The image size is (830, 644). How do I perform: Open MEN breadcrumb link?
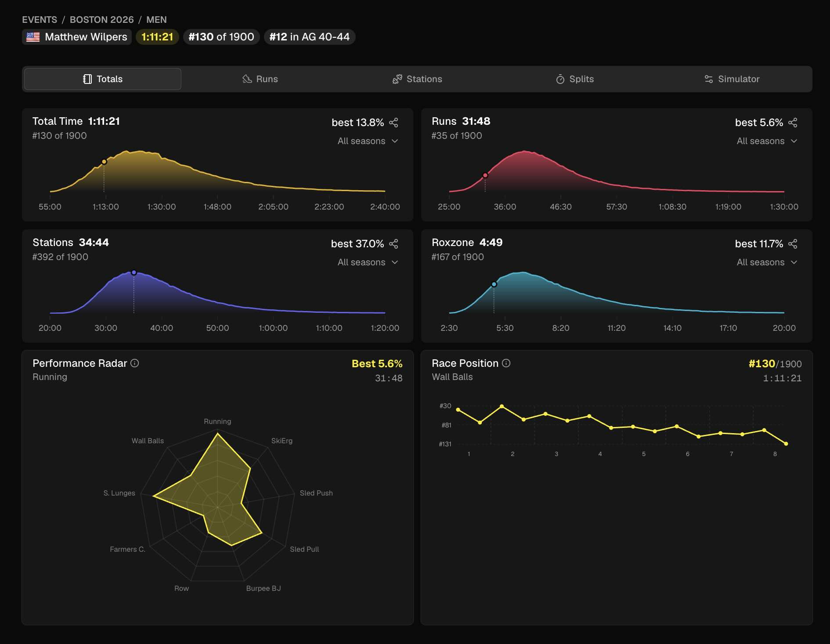point(156,20)
